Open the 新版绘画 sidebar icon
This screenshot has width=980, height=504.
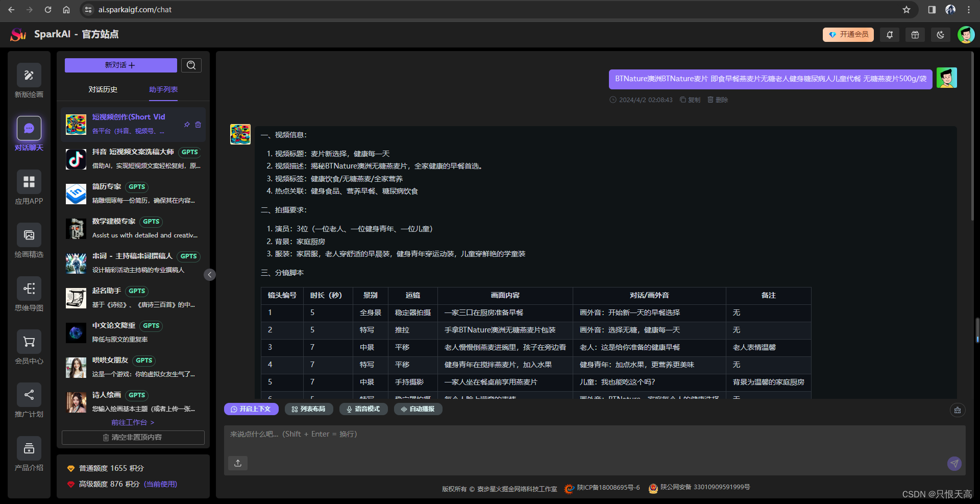coord(29,76)
